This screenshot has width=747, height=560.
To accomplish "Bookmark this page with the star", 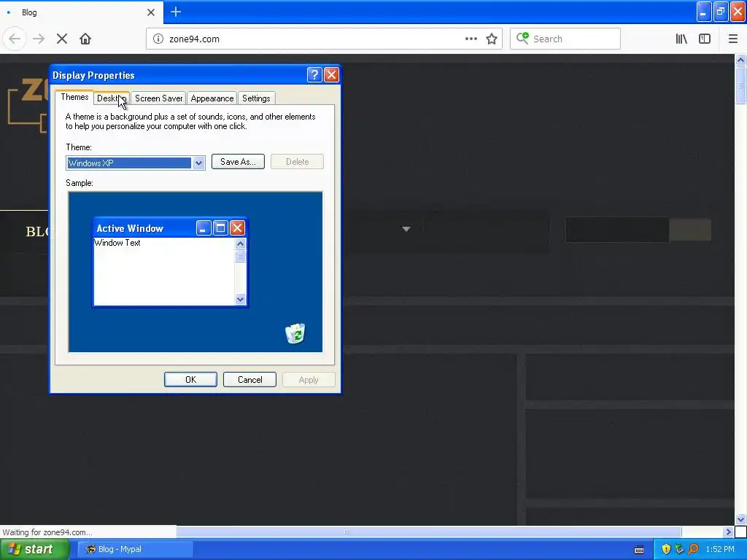I will tap(492, 39).
